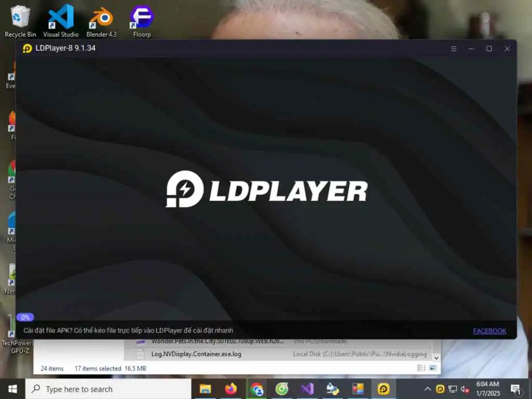
Task: Click the 0% loading progress indicator
Action: coord(25,317)
